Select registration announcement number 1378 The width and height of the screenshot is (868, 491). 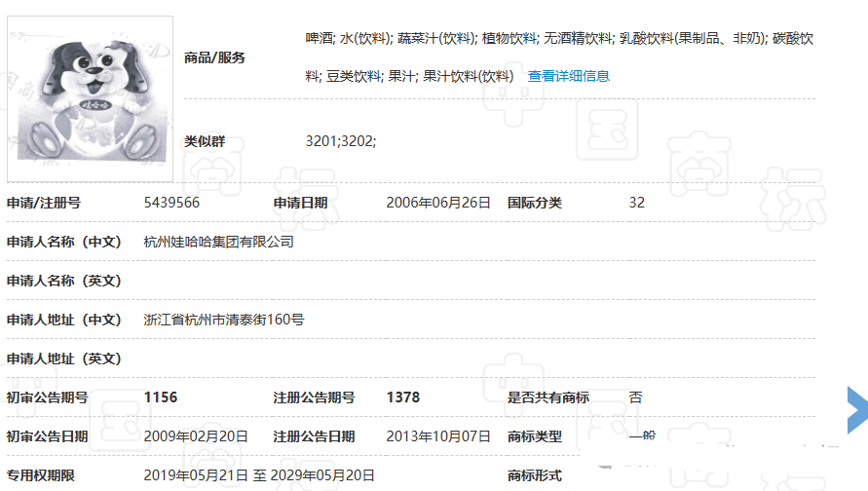pos(403,397)
